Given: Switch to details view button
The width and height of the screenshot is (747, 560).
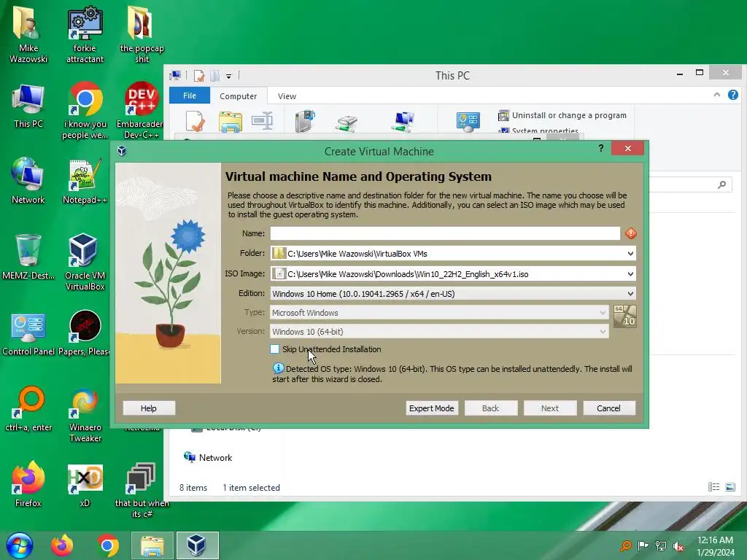Looking at the screenshot, I should pos(713,486).
